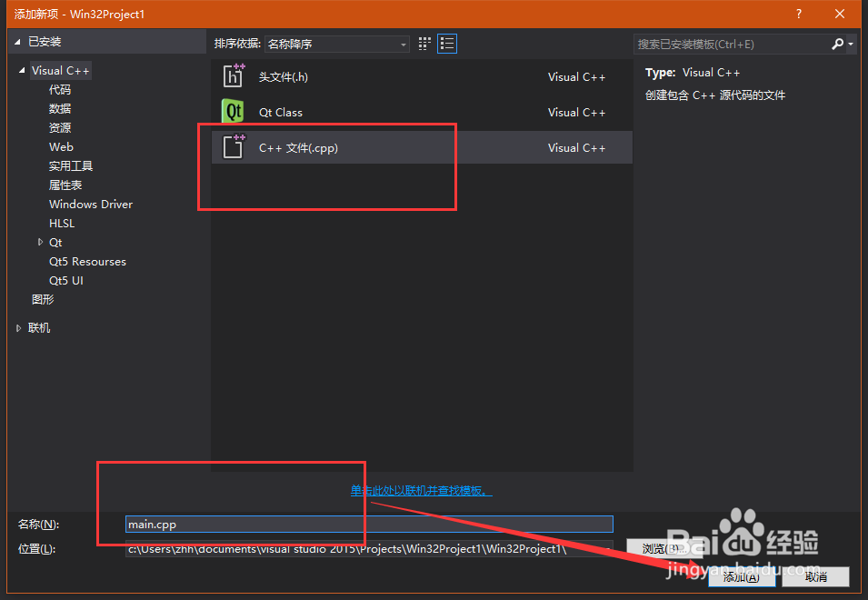
Task: Expand the 联机 section
Action: coord(18,327)
